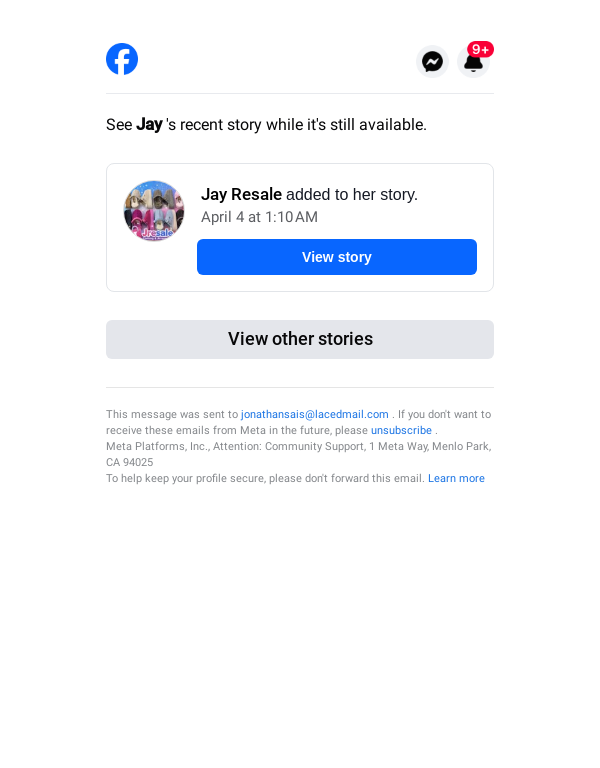
Task: Click the Facebook logo
Action: click(122, 59)
